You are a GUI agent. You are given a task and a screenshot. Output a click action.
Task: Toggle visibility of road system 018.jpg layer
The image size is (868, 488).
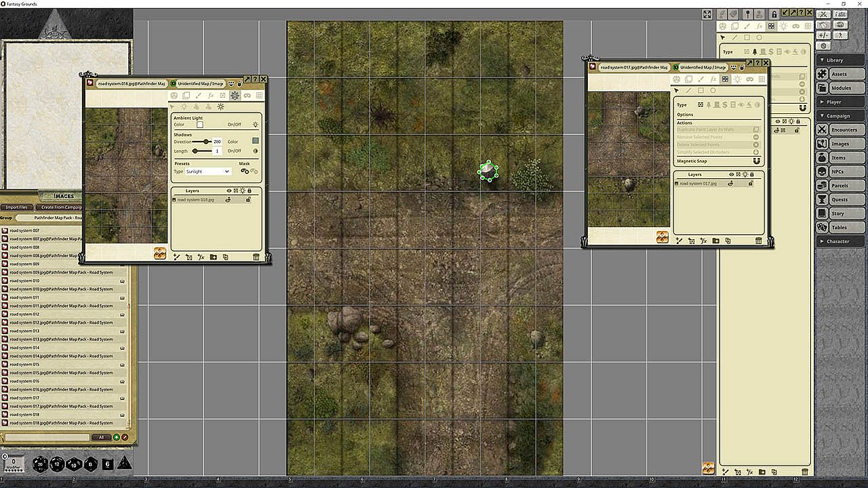[229, 200]
